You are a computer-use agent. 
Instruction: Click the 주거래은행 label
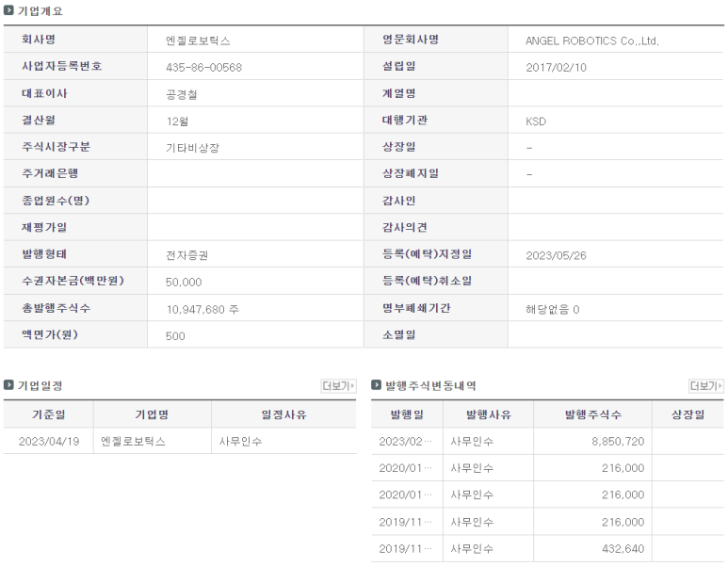coord(50,173)
